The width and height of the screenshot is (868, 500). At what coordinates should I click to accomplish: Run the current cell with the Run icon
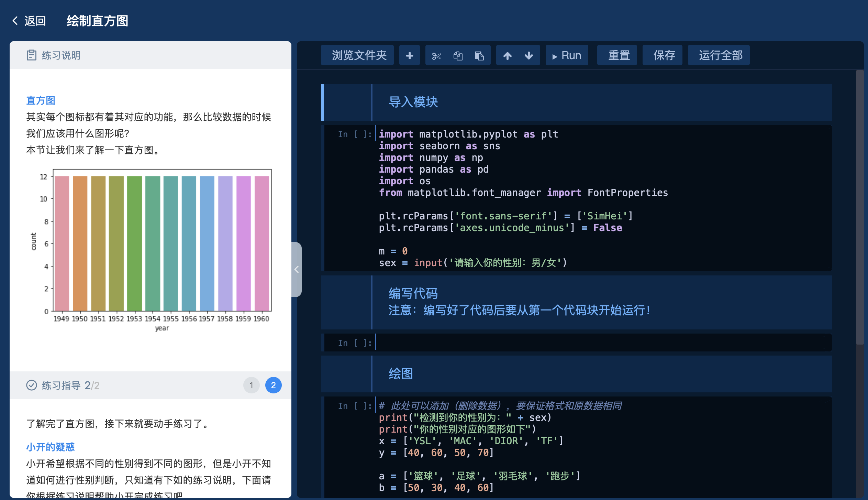[566, 55]
